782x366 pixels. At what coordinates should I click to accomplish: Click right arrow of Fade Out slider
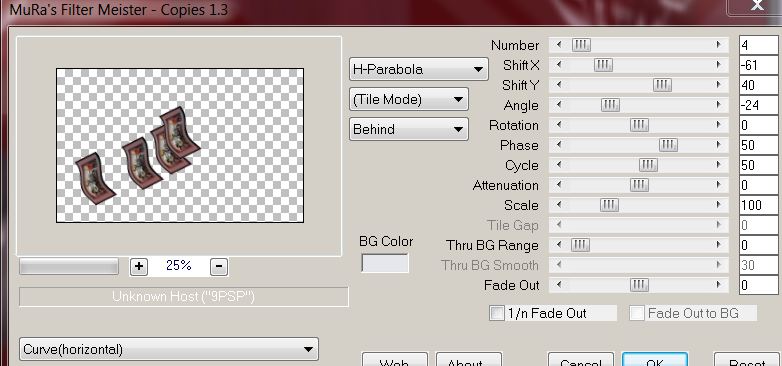[x=719, y=285]
